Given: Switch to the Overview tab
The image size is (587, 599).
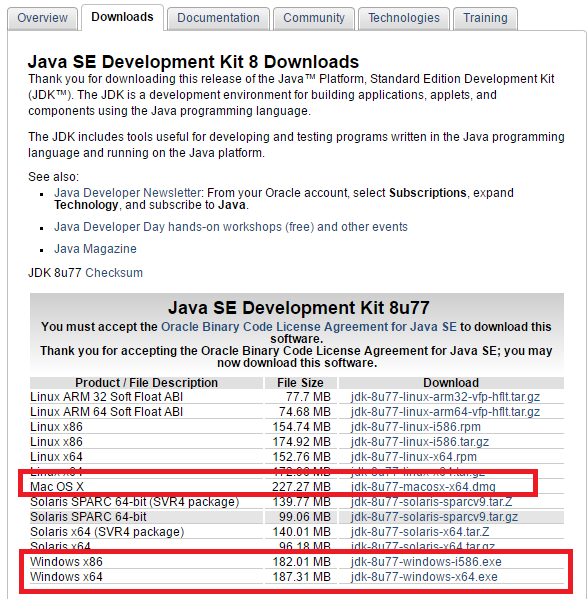Looking at the screenshot, I should (x=42, y=18).
